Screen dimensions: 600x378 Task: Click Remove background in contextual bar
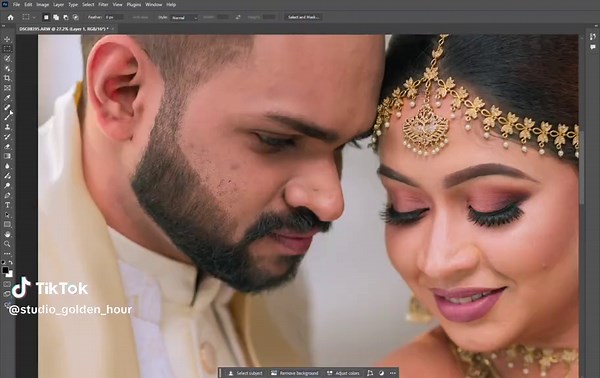click(295, 373)
